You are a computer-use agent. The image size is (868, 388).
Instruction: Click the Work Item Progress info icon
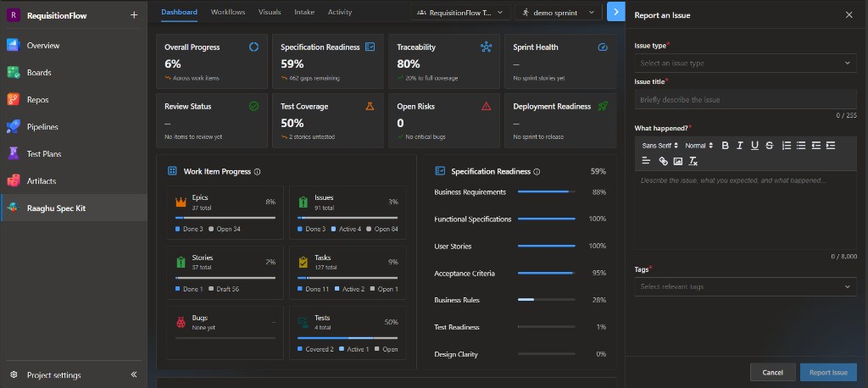pos(258,172)
